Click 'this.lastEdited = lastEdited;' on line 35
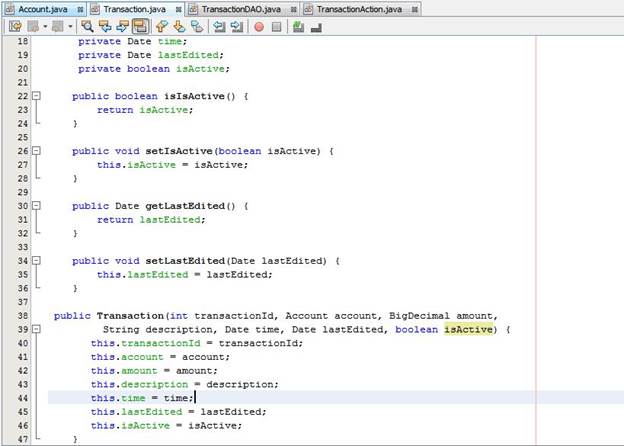Viewport: 624px width, 446px height. click(185, 275)
